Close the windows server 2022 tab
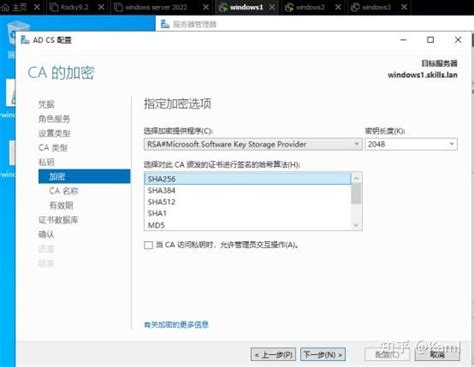 [x=206, y=7]
